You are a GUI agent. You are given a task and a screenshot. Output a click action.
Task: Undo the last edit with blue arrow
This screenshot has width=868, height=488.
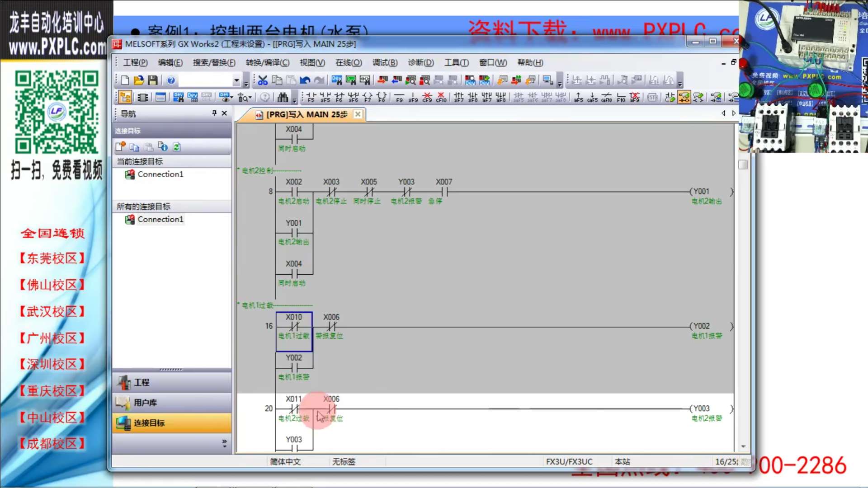[x=305, y=80]
